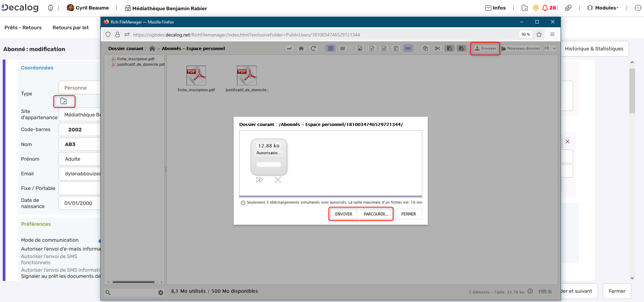Filter files by image type icon
Screen dimensions: 644x302
360,48
